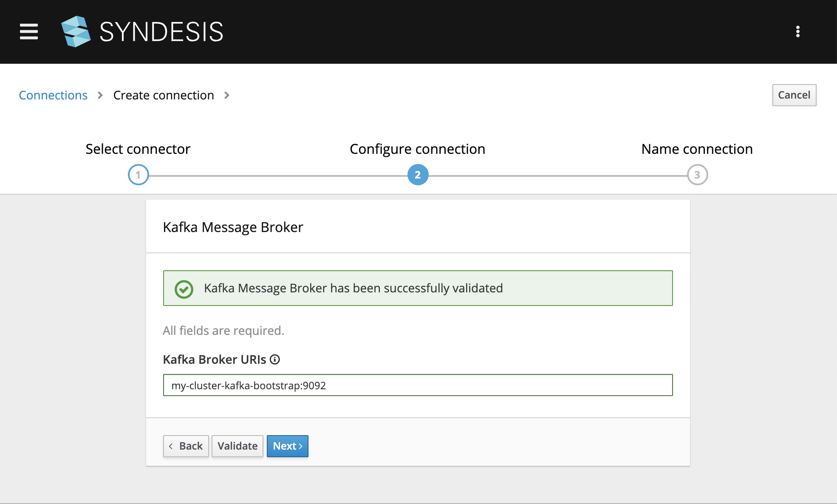
Task: Click the successfully validated message text
Action: coord(353,288)
